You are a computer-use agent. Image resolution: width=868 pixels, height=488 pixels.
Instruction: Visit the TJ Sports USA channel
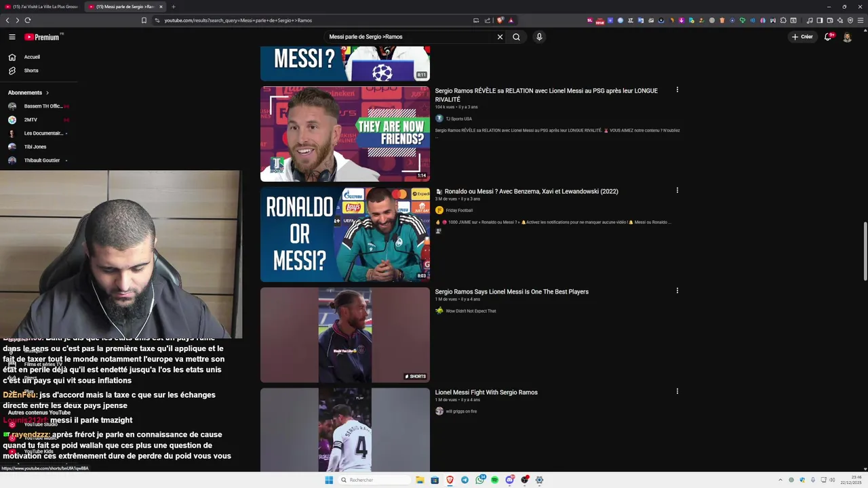(x=458, y=119)
